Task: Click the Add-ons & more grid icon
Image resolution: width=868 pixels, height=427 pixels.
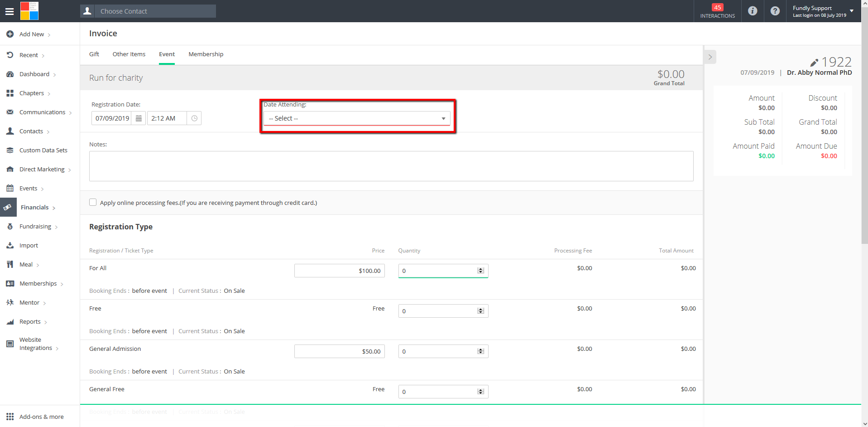Action: 10,417
